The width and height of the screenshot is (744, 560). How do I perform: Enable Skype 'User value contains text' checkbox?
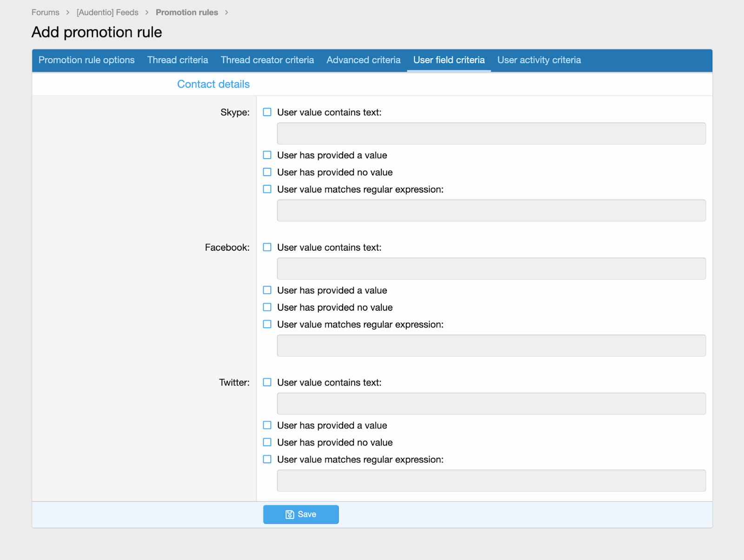(x=267, y=112)
